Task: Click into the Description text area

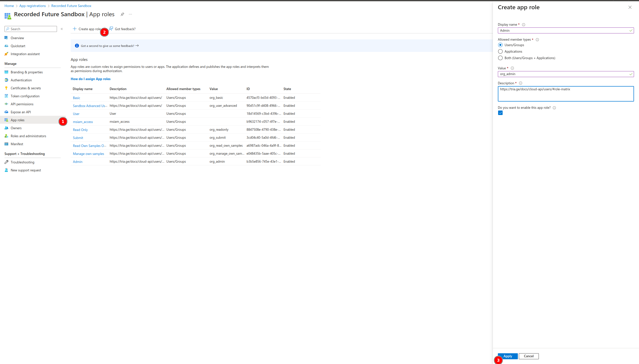Action: point(565,95)
